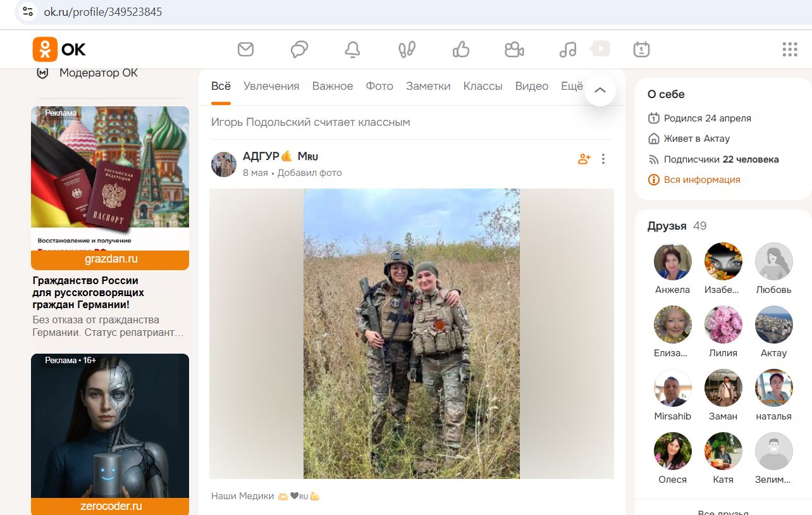The image size is (812, 515).
Task: Open the thumbs-up events icon
Action: 461,49
